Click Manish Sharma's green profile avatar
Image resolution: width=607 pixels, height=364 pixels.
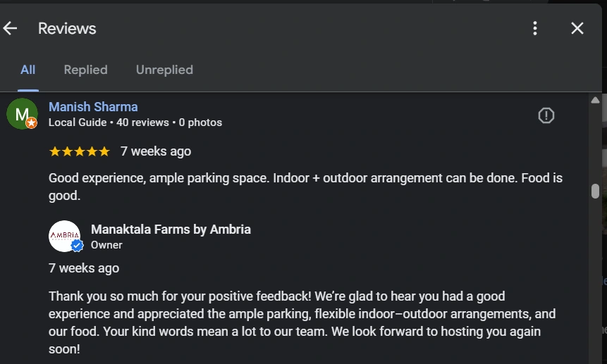[20, 113]
